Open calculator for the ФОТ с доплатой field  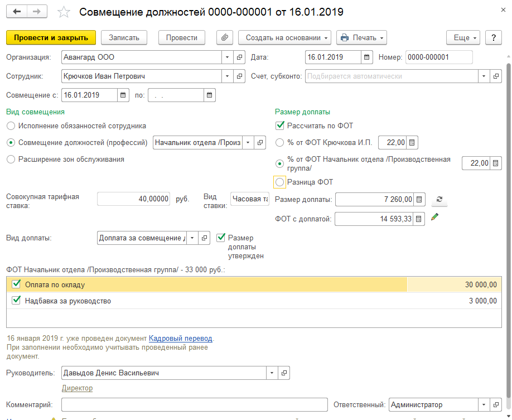(420, 219)
